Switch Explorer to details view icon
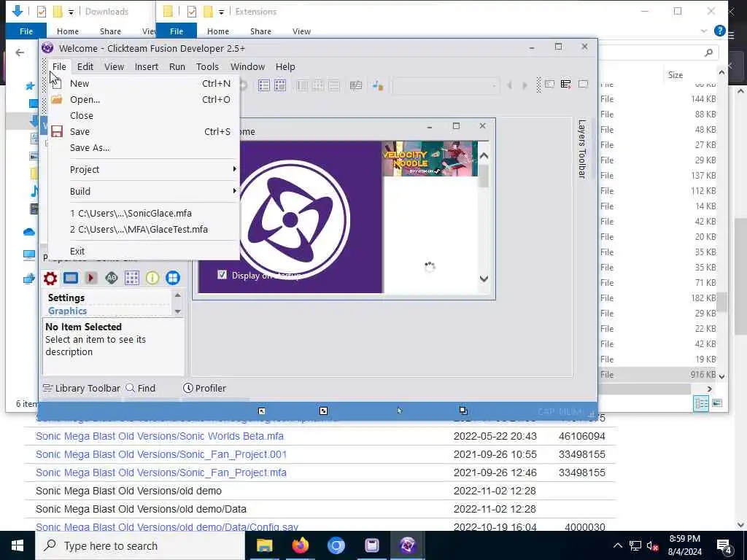Image resolution: width=747 pixels, height=560 pixels. 701,403
